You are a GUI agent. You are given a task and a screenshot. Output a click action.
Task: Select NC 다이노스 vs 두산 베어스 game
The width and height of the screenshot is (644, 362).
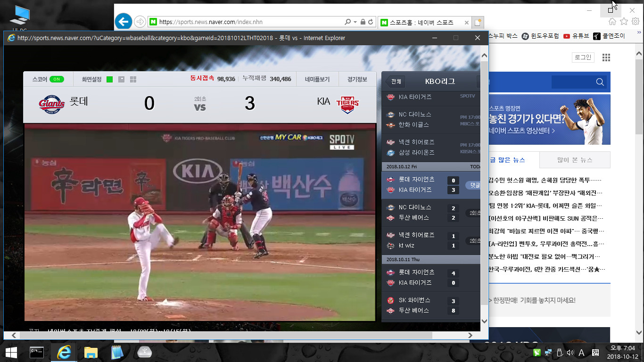[431, 213]
